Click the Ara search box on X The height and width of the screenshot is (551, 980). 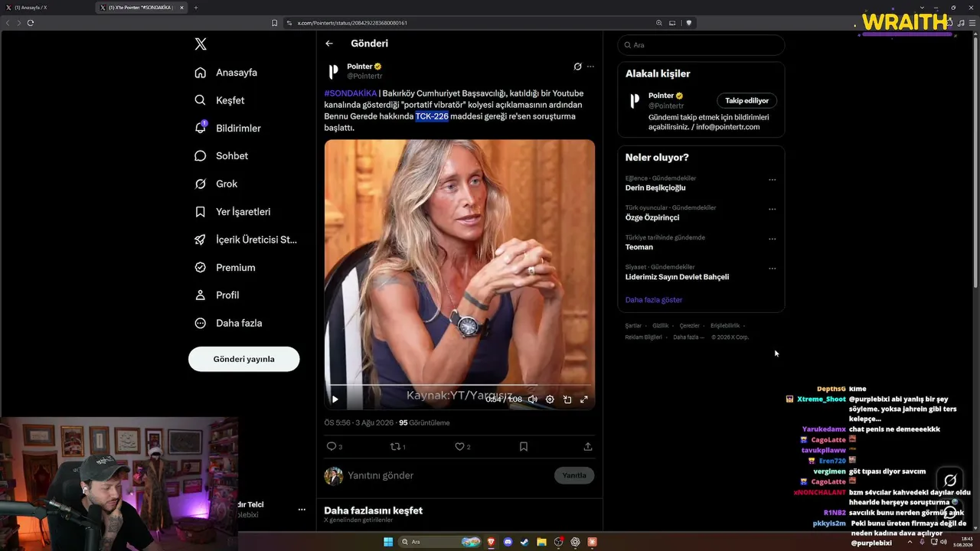701,45
